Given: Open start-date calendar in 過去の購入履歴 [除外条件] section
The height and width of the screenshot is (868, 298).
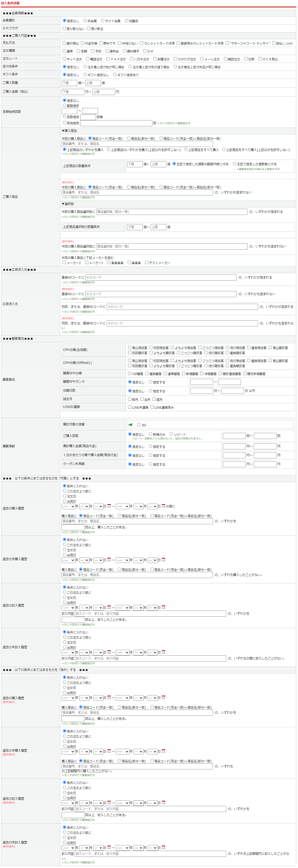Looking at the screenshot, I should tap(109, 697).
